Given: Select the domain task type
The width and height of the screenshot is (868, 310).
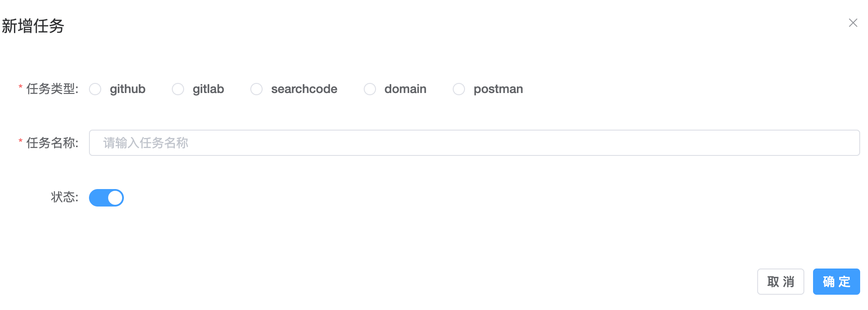Looking at the screenshot, I should click(x=370, y=89).
